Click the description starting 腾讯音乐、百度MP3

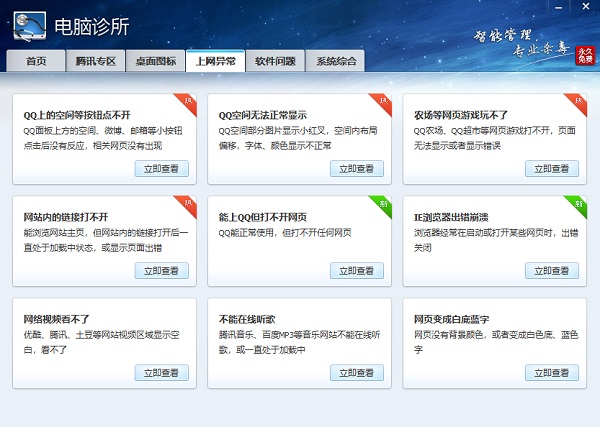pyautogui.click(x=299, y=342)
